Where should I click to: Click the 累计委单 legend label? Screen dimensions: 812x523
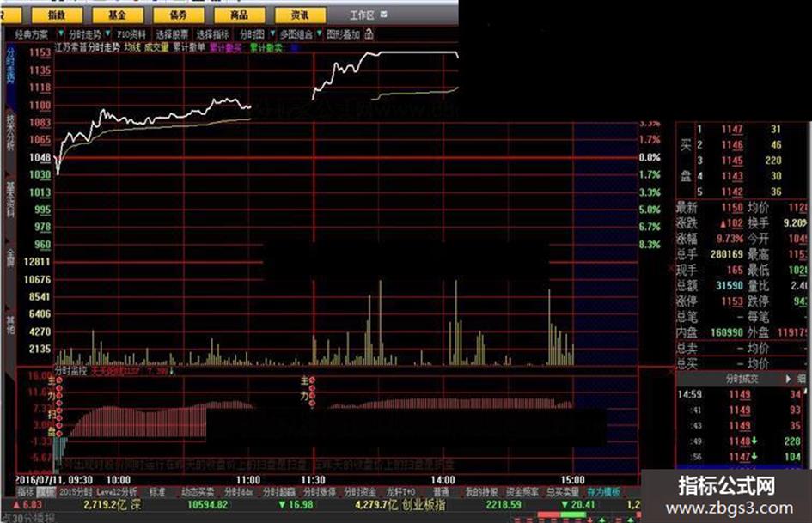click(x=189, y=47)
